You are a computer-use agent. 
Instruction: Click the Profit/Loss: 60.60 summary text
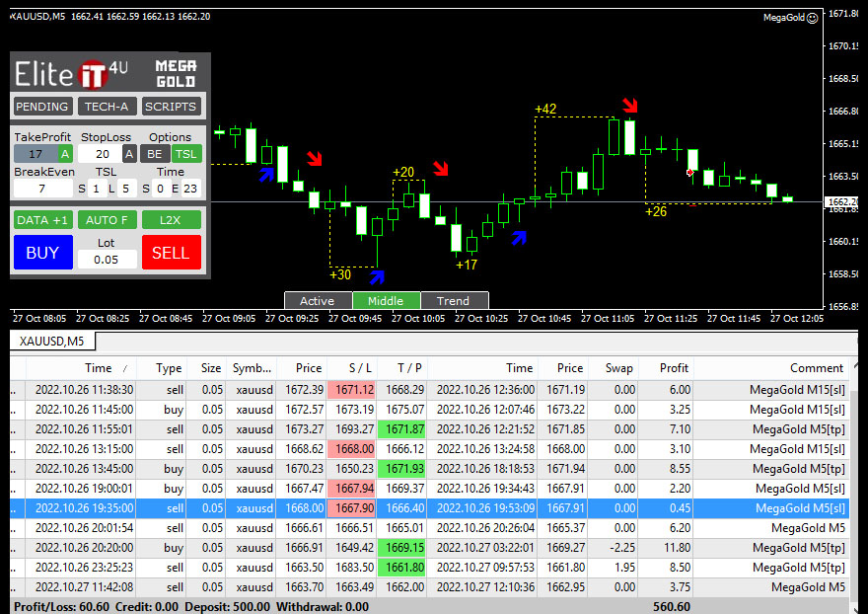point(61,607)
